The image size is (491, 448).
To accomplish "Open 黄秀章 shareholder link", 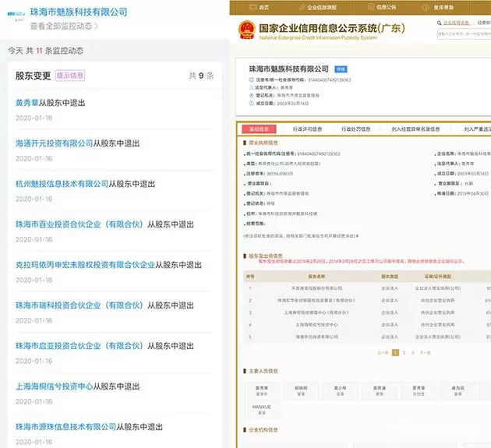I will point(29,103).
